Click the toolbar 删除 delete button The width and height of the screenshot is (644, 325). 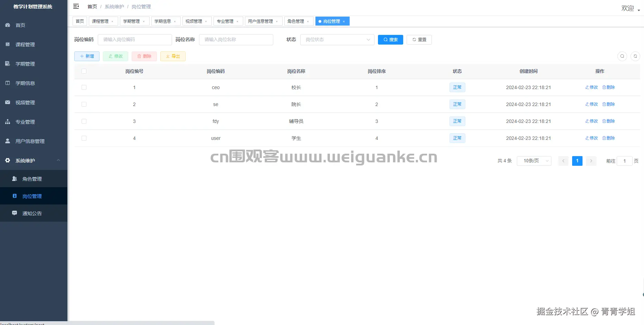click(x=144, y=56)
